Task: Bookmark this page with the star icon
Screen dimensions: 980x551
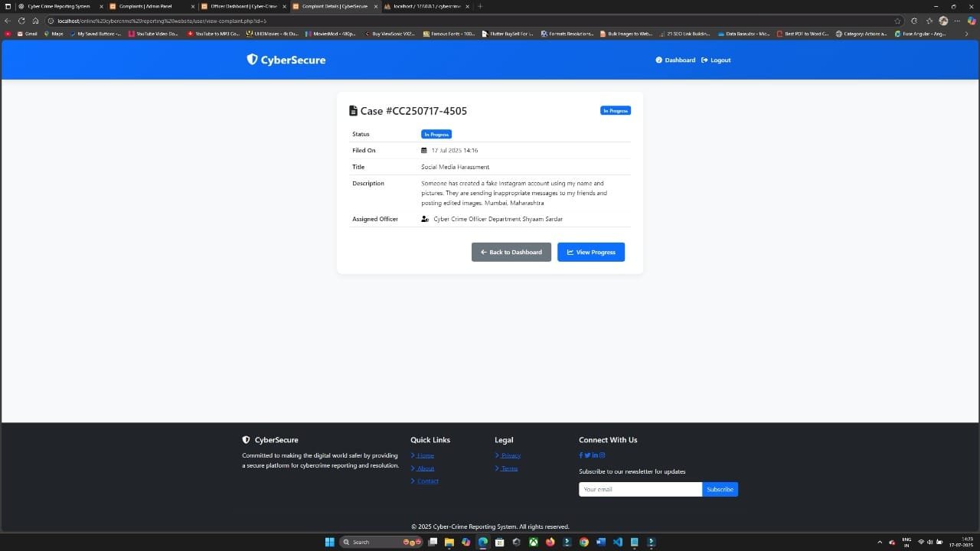Action: [898, 21]
